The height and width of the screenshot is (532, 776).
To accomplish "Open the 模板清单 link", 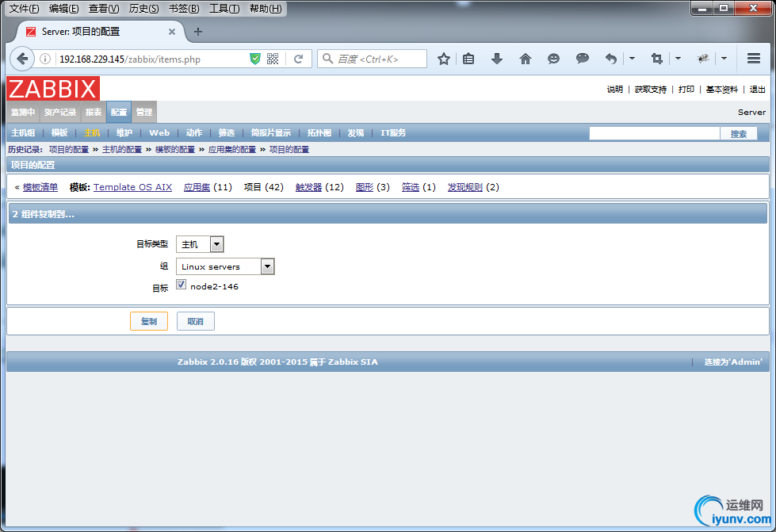I will pyautogui.click(x=40, y=187).
